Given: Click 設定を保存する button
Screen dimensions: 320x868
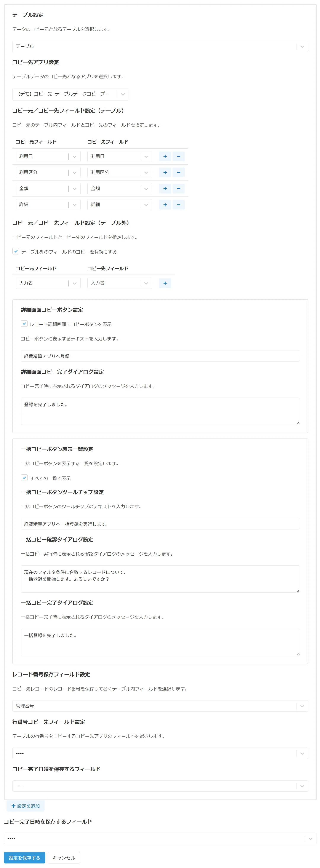Looking at the screenshot, I should pos(25,858).
